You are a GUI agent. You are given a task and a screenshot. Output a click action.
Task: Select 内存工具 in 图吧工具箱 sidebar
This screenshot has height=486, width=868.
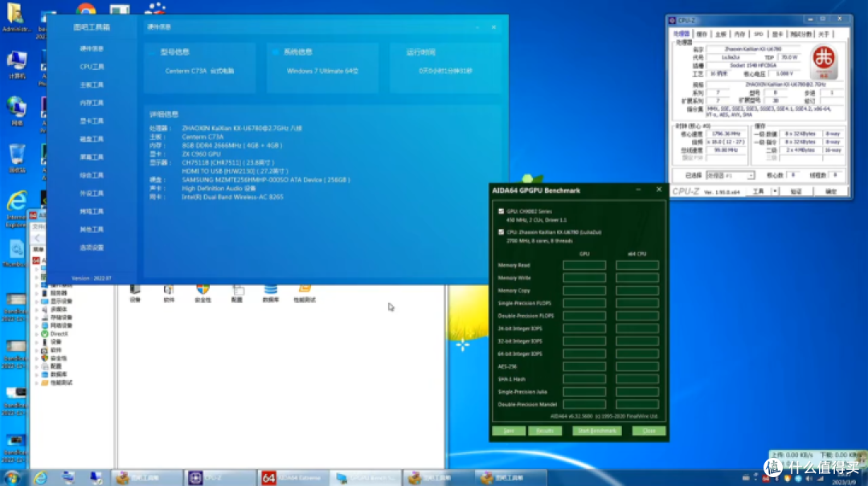[92, 103]
